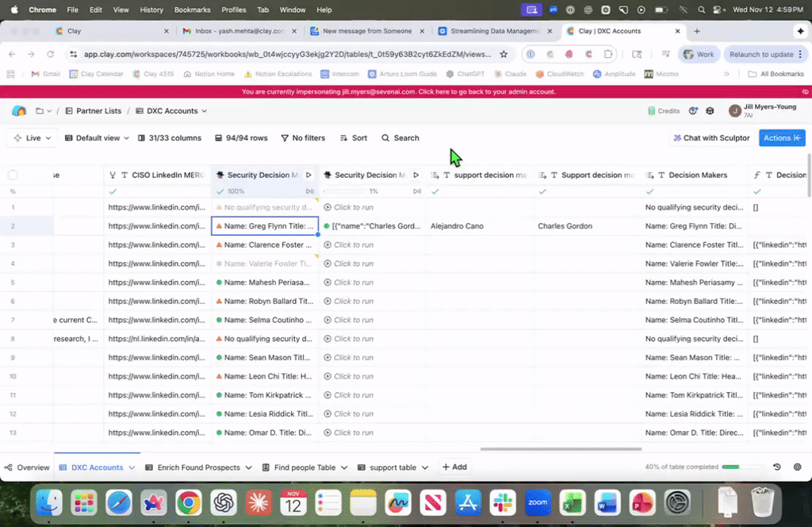Screen dimensions: 812x527
Task: Open the Bookmarks menu in menu bar
Action: 192,10
